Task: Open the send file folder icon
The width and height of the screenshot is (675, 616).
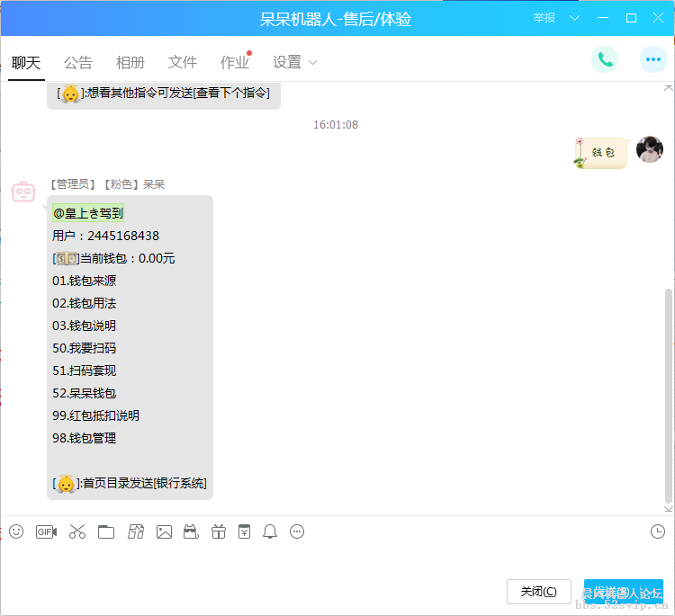Action: [x=106, y=532]
